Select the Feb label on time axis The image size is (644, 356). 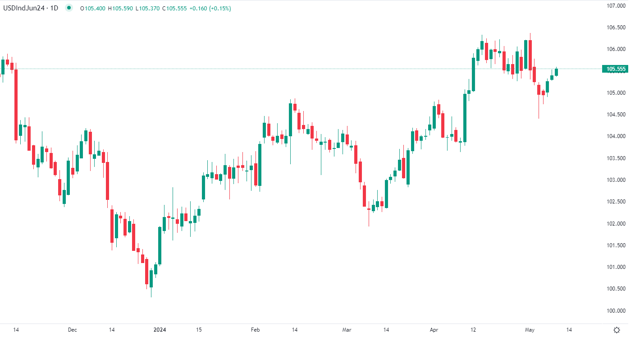point(255,330)
